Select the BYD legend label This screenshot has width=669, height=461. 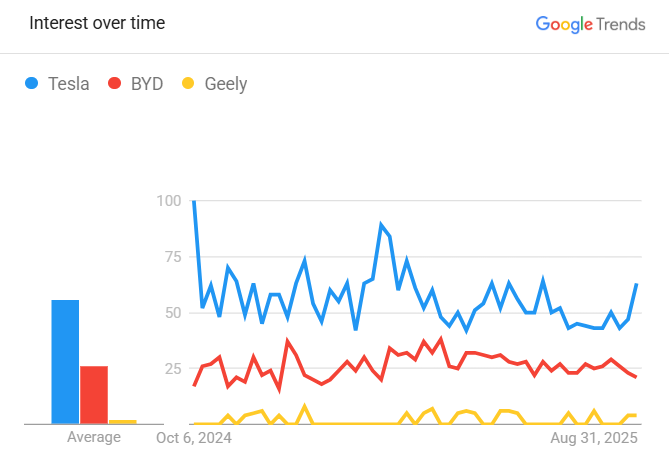pos(146,84)
